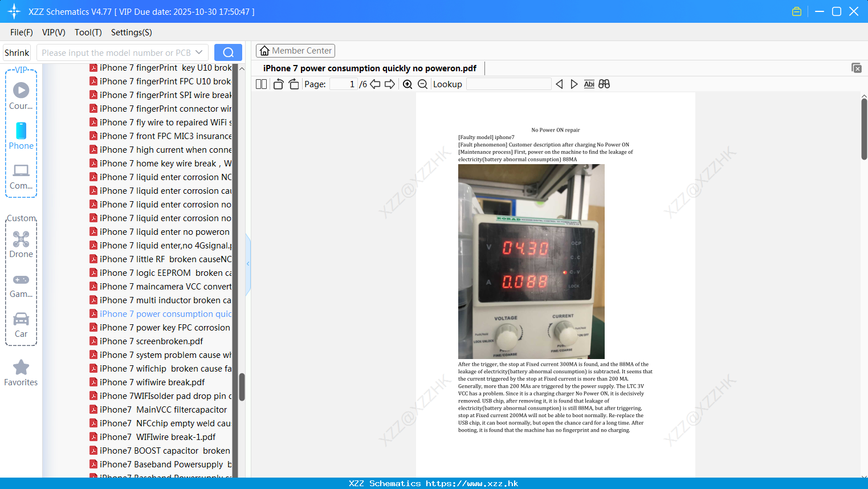Screen dimensions: 868x489
Task: Open iPhone 7 fly wire WiFi file
Action: tap(160, 123)
